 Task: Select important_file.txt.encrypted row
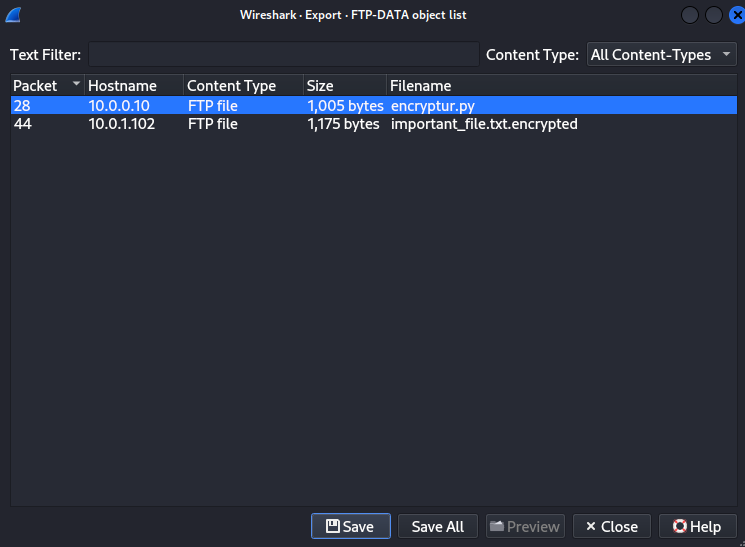[484, 124]
